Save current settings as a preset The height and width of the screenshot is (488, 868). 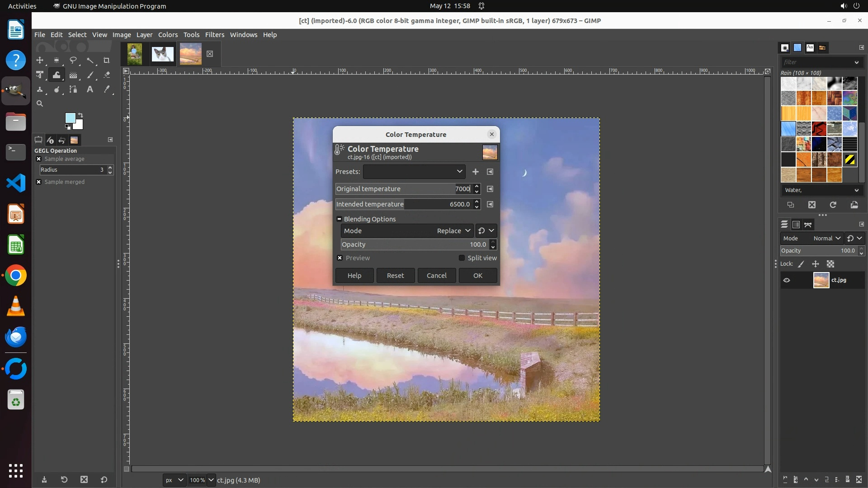[x=475, y=172]
